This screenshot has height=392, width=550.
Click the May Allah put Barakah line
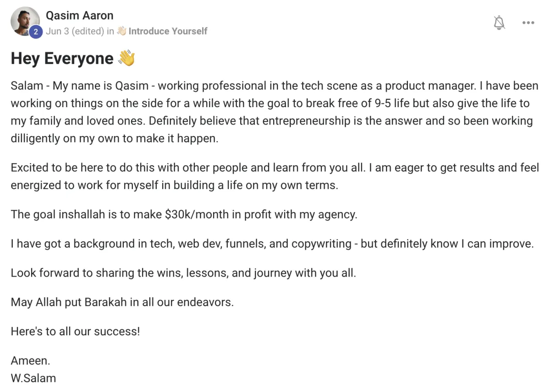click(x=122, y=302)
